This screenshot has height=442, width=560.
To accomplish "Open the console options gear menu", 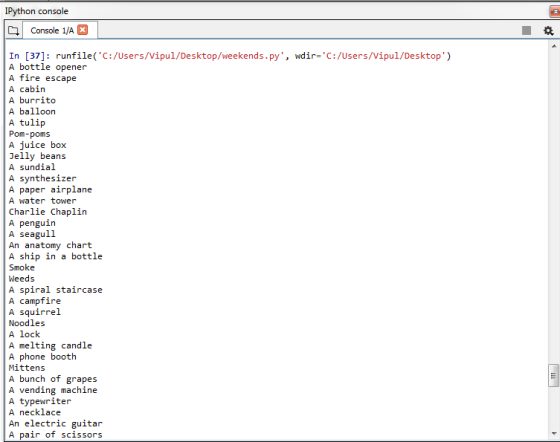I will click(x=548, y=31).
